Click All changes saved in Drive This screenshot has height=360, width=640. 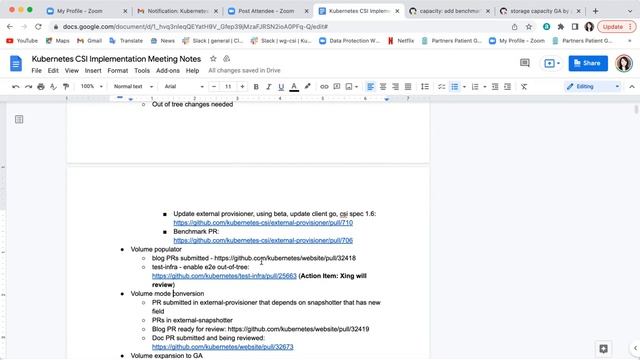(x=244, y=71)
